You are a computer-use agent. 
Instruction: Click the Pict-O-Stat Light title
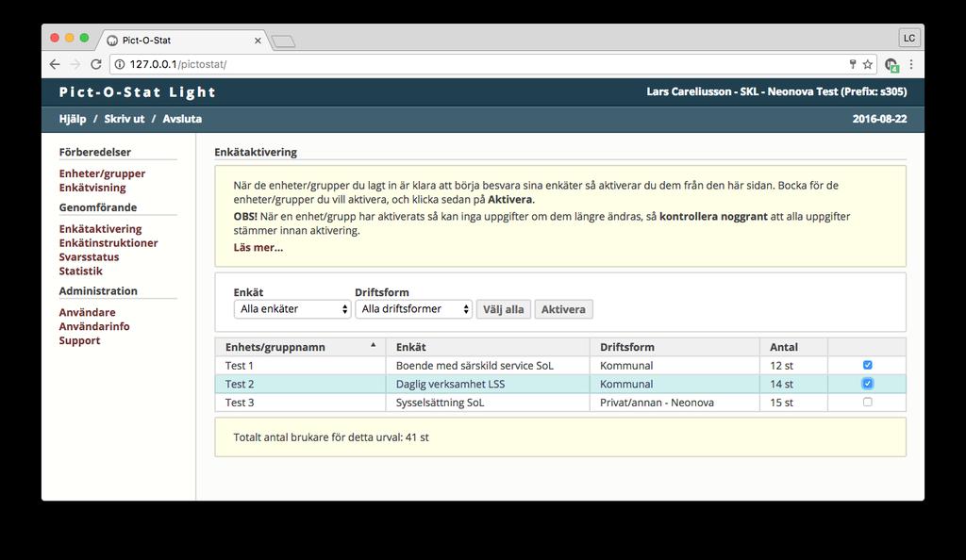[x=138, y=92]
